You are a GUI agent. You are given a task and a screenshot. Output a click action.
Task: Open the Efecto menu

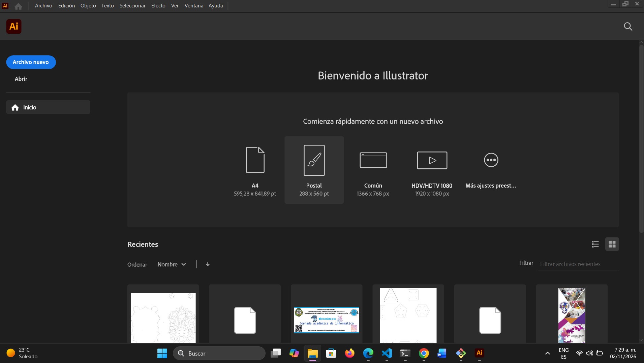tap(158, 6)
